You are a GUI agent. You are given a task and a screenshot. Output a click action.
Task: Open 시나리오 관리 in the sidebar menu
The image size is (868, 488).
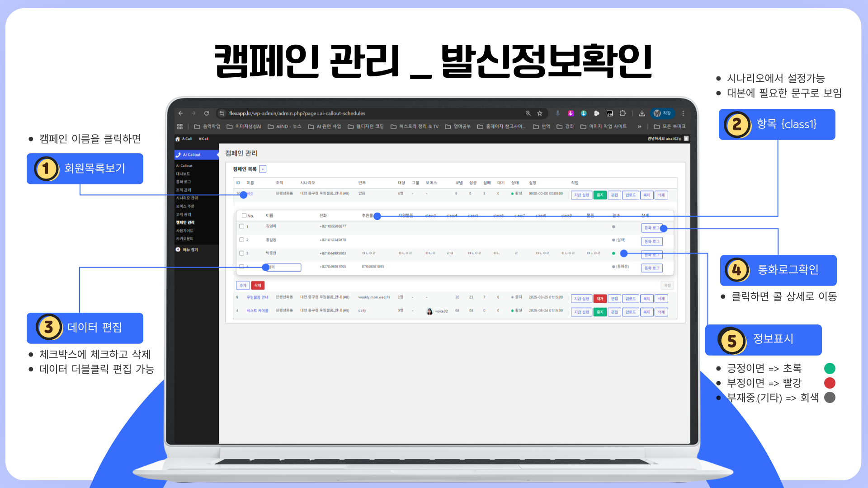tap(187, 198)
